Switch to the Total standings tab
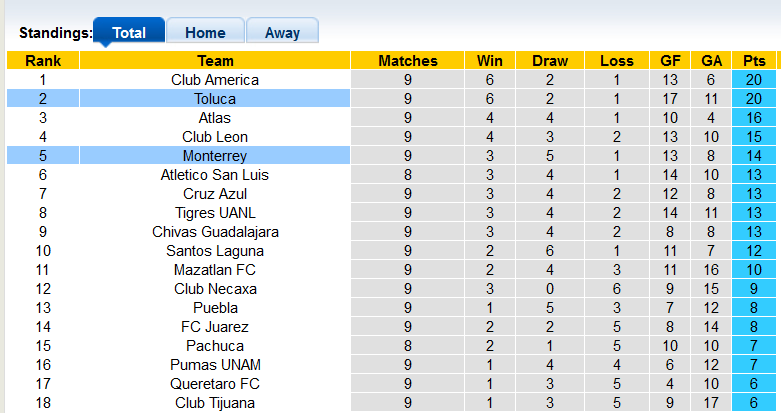781x413 pixels. [x=129, y=32]
